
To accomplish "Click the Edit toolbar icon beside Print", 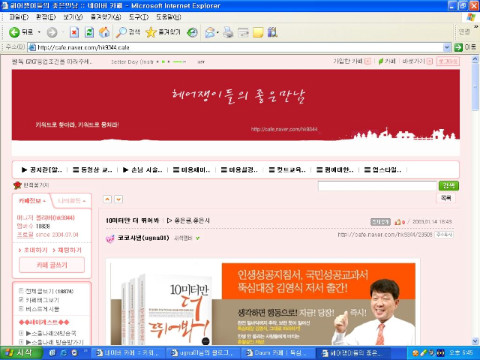I will 243,32.
